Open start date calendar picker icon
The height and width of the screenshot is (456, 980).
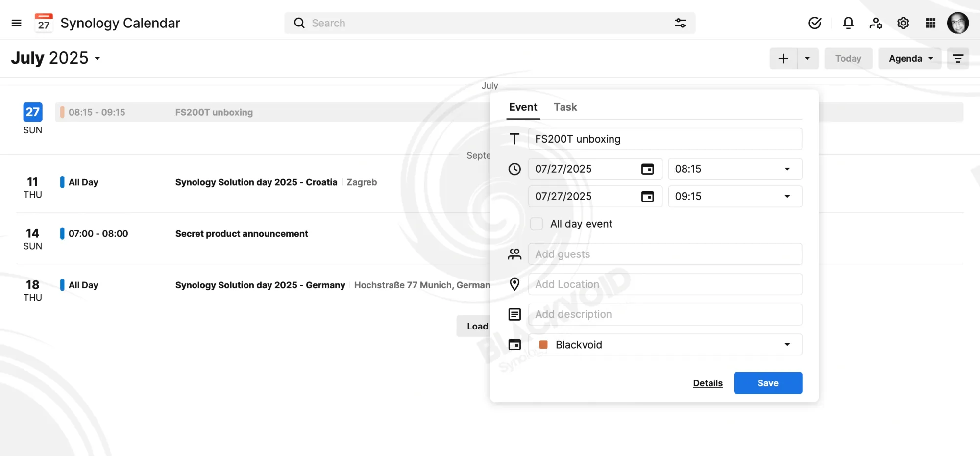pos(647,169)
